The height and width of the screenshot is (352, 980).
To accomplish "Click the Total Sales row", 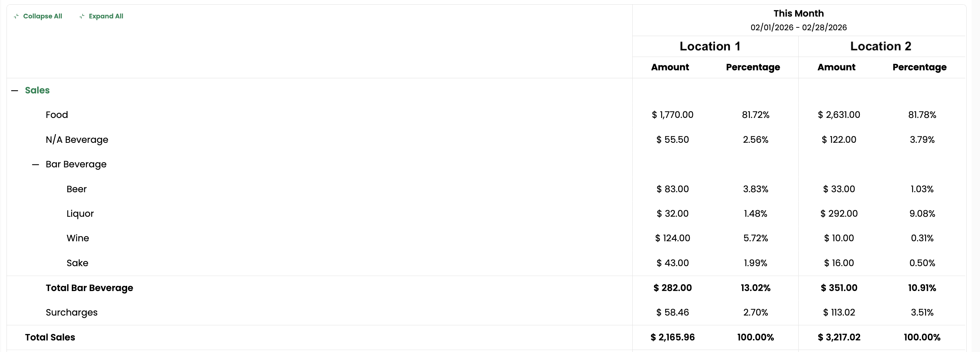I will (50, 337).
